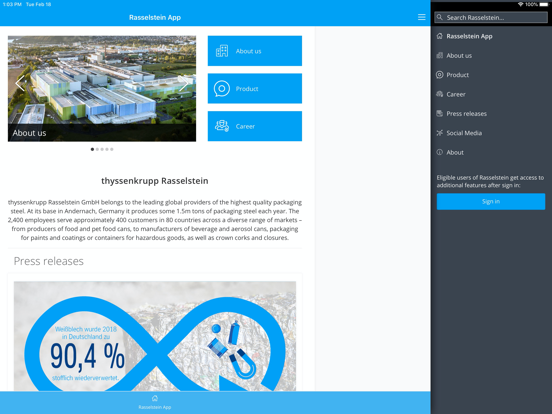Check the battery status icon
This screenshot has width=552, height=414.
click(544, 4)
